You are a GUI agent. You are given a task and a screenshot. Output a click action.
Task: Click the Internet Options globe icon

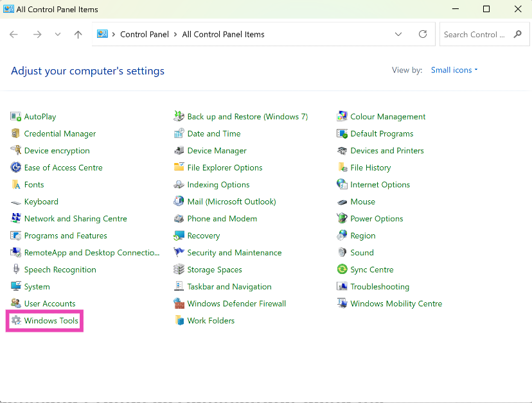[342, 185]
